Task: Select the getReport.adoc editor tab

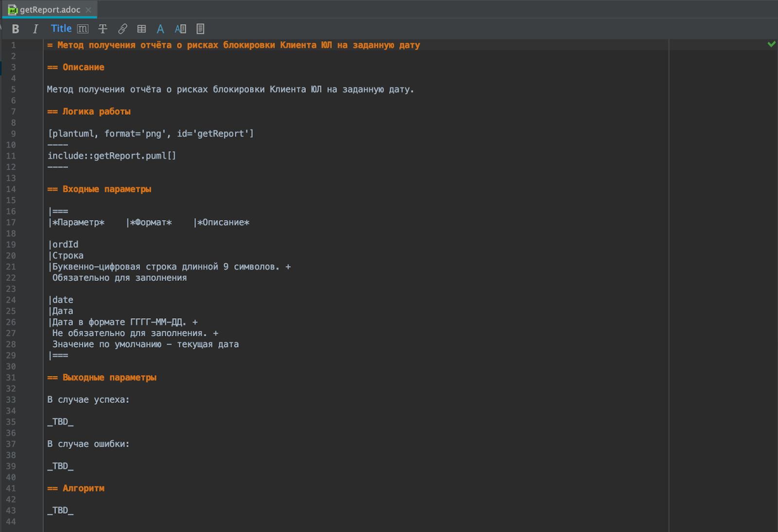Action: (50, 10)
